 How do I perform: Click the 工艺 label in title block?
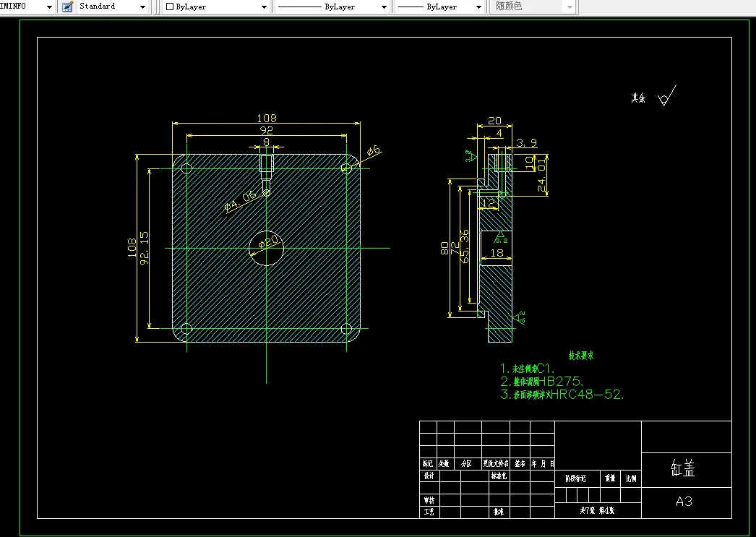click(429, 512)
